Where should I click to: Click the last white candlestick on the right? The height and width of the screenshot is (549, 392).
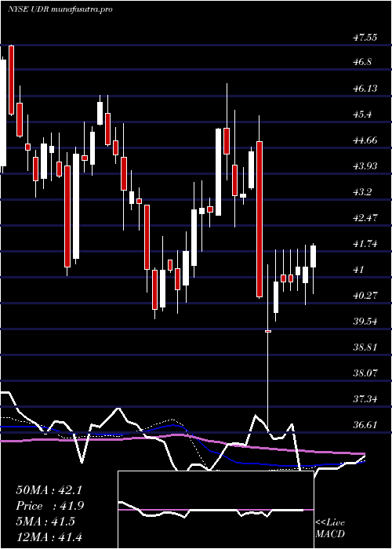314,256
